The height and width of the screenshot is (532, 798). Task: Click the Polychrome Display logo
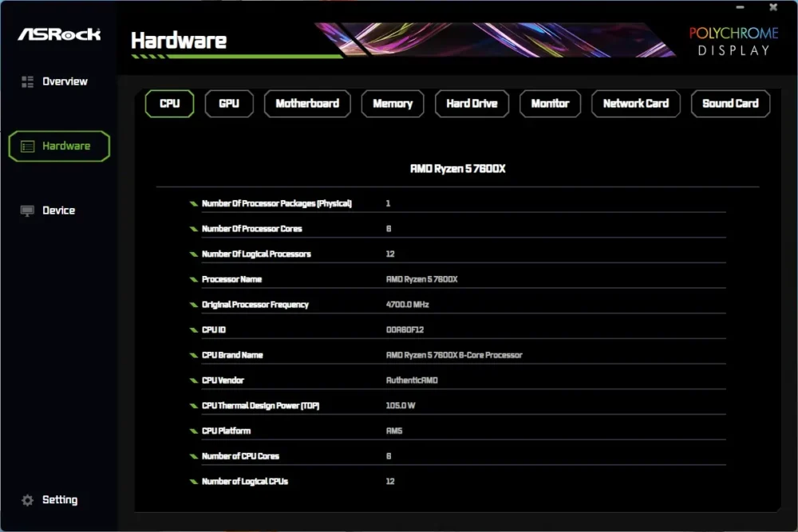pos(733,41)
